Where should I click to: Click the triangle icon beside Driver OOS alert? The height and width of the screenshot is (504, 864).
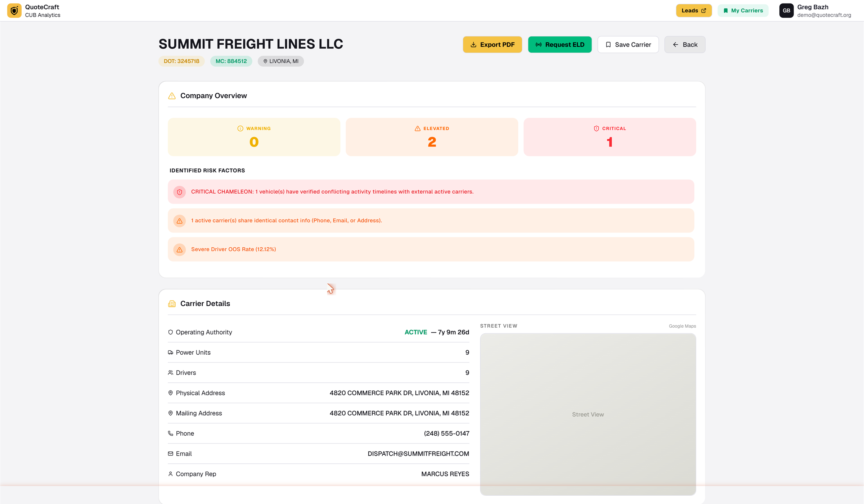tap(180, 249)
